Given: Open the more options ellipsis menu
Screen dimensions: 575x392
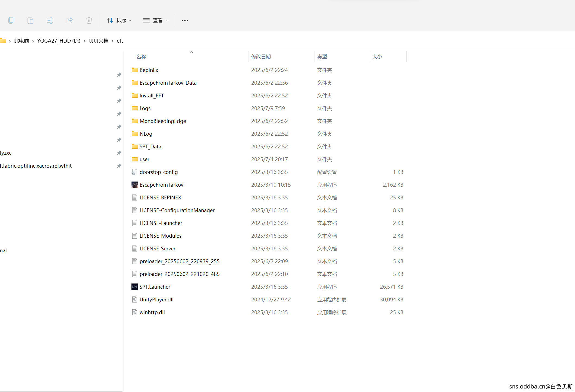Looking at the screenshot, I should point(185,20).
